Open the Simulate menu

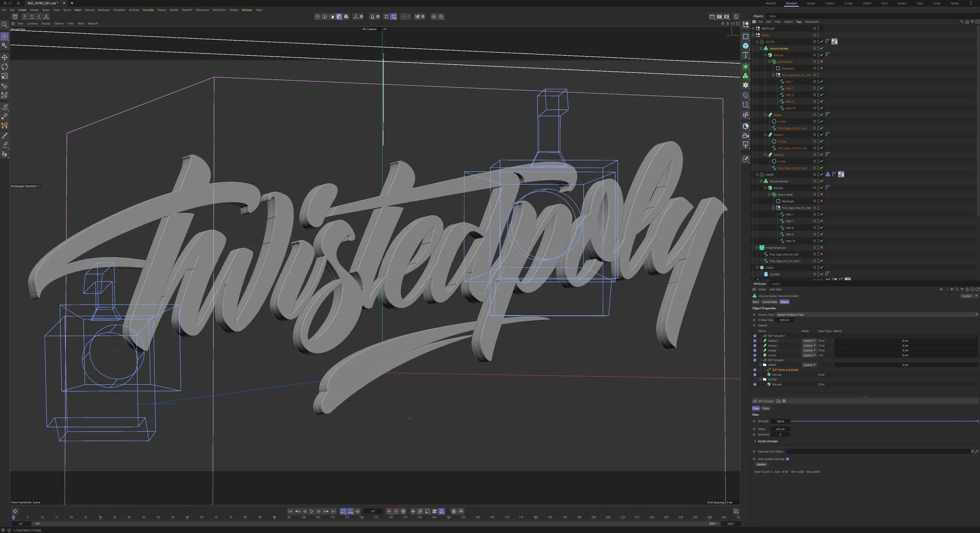pyautogui.click(x=148, y=10)
